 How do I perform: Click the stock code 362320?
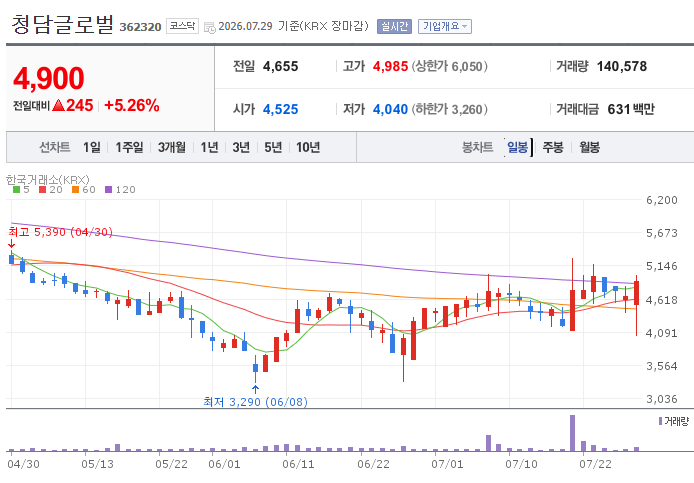140,27
